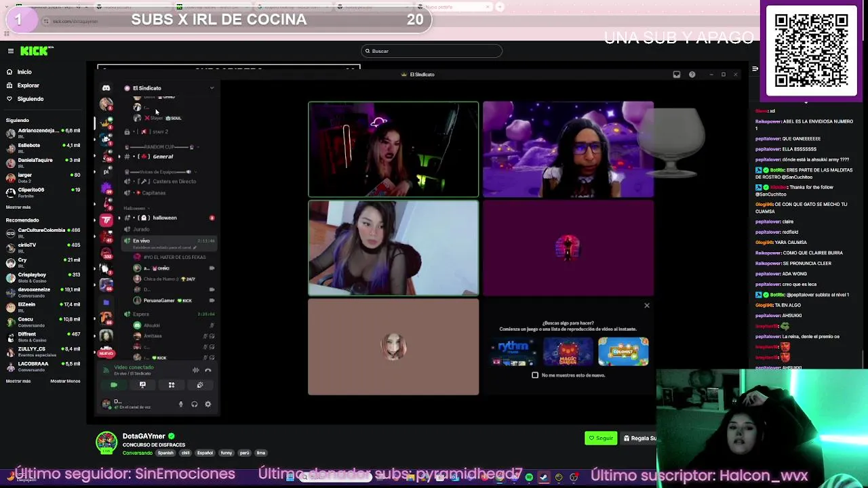Image resolution: width=868 pixels, height=488 pixels.
Task: Click the green Seguir button
Action: [x=601, y=439]
